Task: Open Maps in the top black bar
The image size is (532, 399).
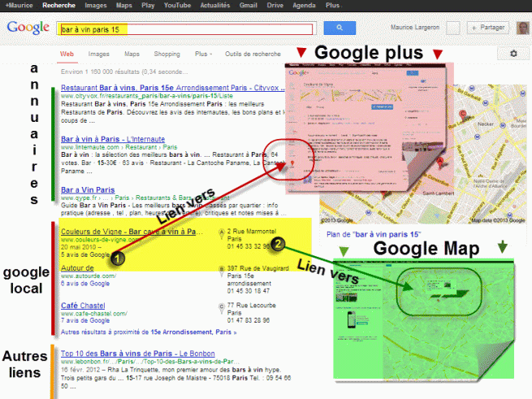Action: [123, 6]
